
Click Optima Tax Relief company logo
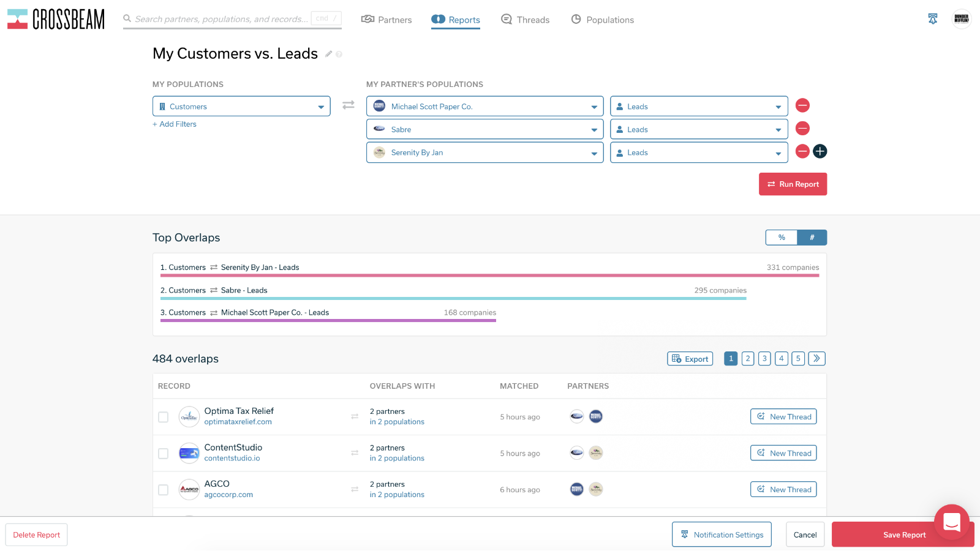[189, 417]
